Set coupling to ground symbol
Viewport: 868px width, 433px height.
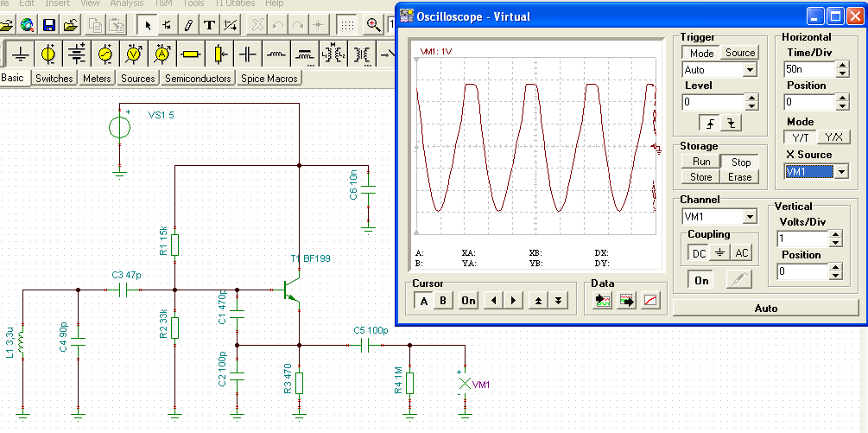719,253
